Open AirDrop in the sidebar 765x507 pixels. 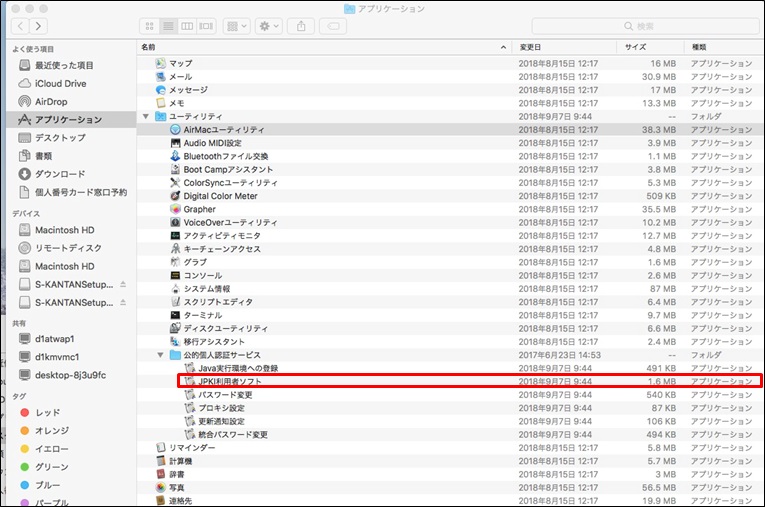(51, 101)
